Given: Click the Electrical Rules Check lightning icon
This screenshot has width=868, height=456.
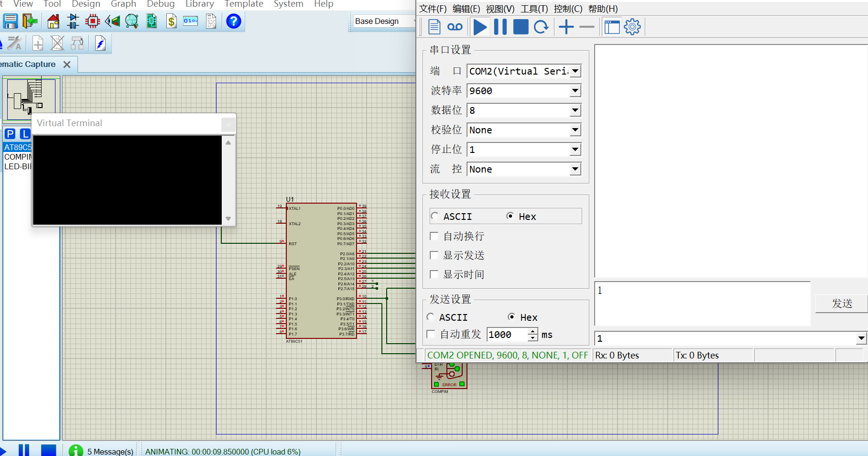Looking at the screenshot, I should [x=100, y=43].
